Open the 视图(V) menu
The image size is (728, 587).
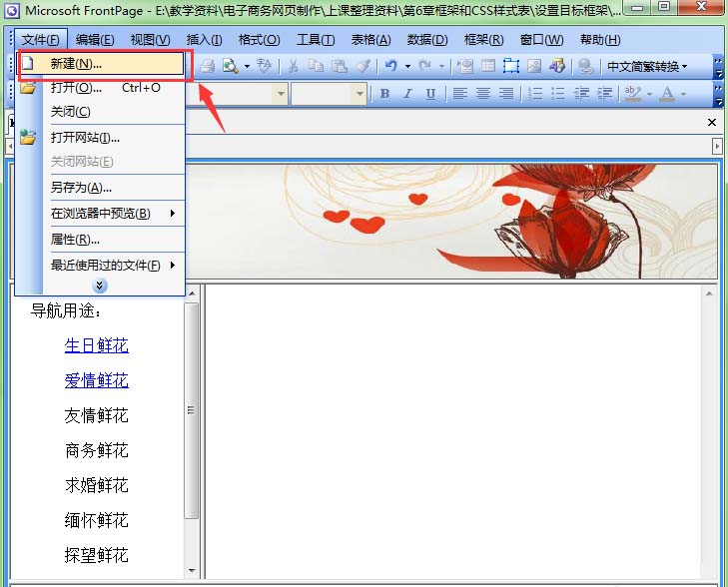150,40
